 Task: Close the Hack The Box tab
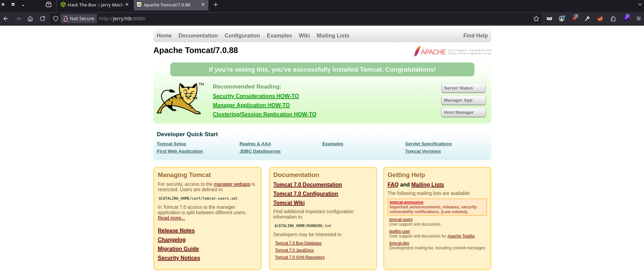[x=127, y=5]
